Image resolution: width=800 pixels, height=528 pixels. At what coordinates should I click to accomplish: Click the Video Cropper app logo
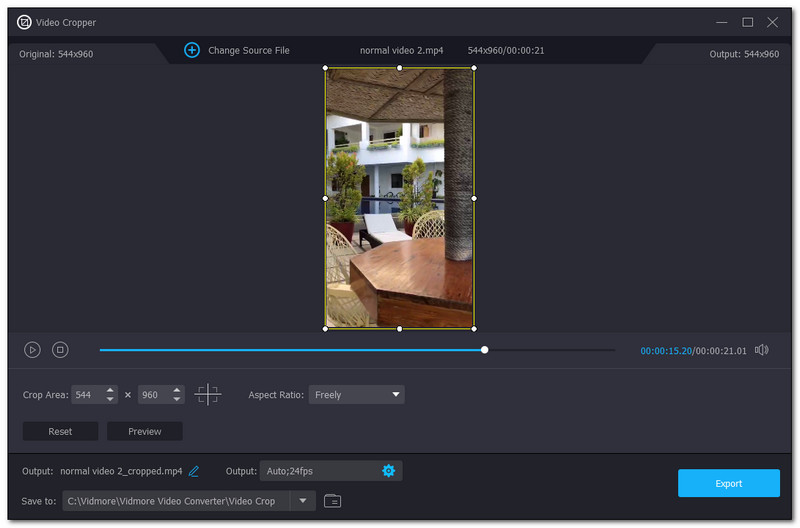click(24, 22)
